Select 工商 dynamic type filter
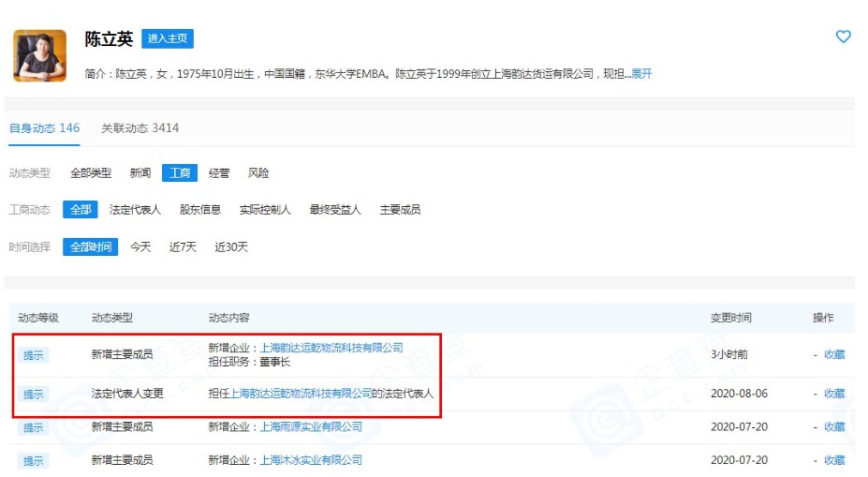This screenshot has height=477, width=868. click(180, 172)
